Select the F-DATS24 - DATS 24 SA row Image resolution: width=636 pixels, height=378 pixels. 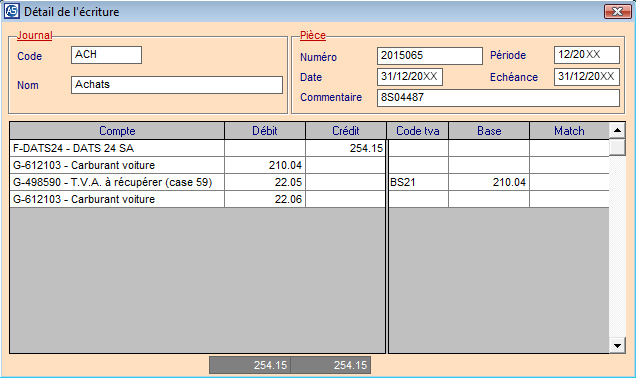pos(197,148)
